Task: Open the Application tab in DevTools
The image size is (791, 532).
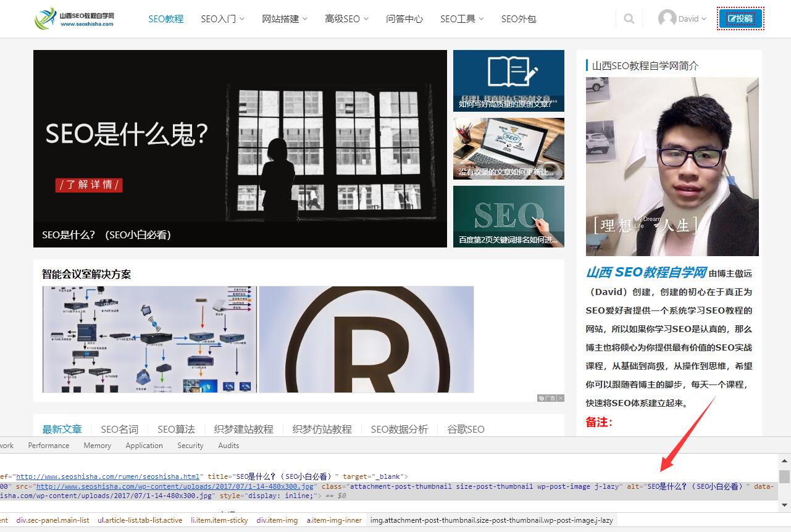Action: click(x=144, y=445)
